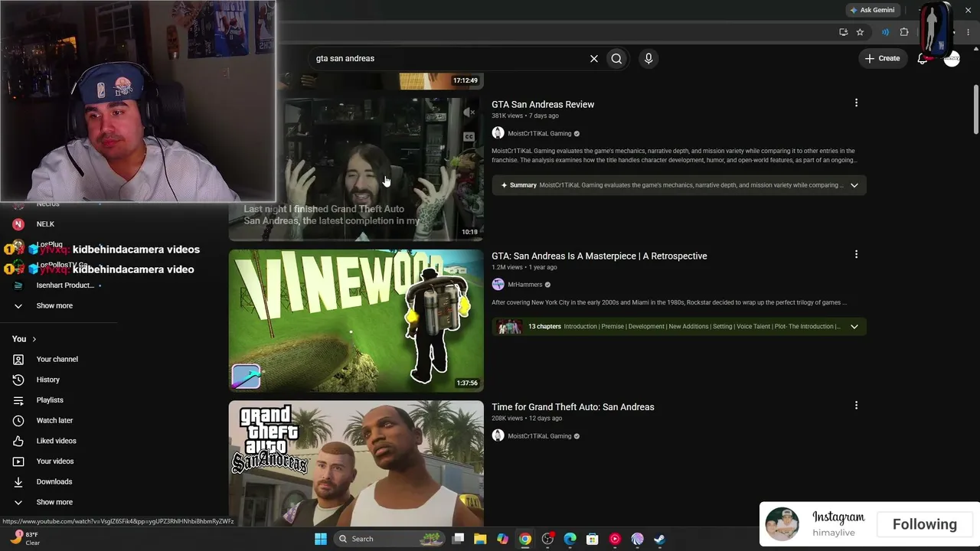This screenshot has width=980, height=551.
Task: Open more options for Time for Grand Theft Auto video
Action: point(856,405)
